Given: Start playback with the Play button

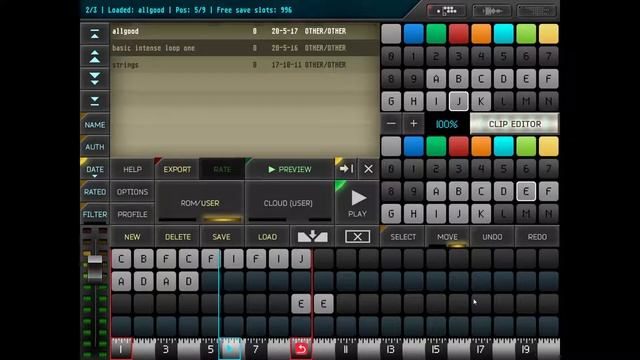Looking at the screenshot, I should [357, 203].
